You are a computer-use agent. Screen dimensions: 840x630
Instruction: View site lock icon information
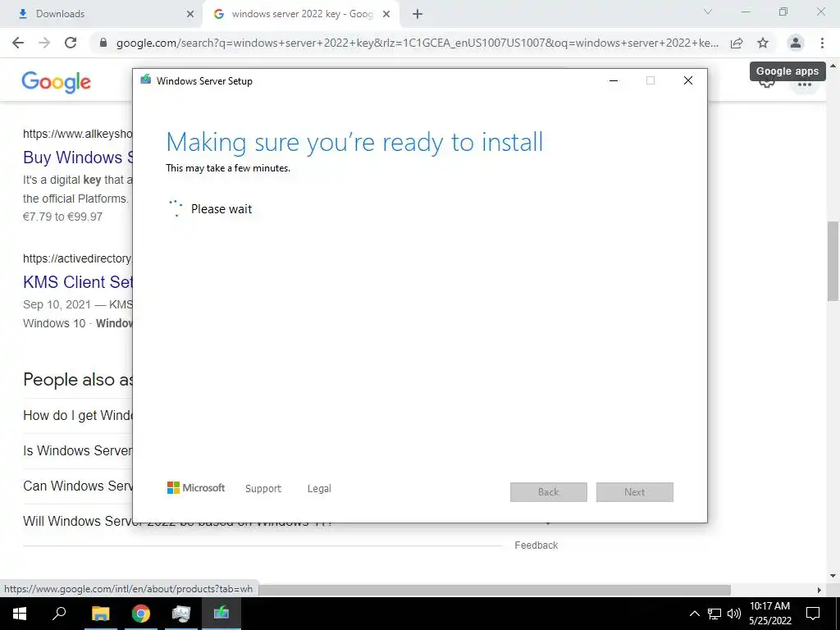(103, 43)
